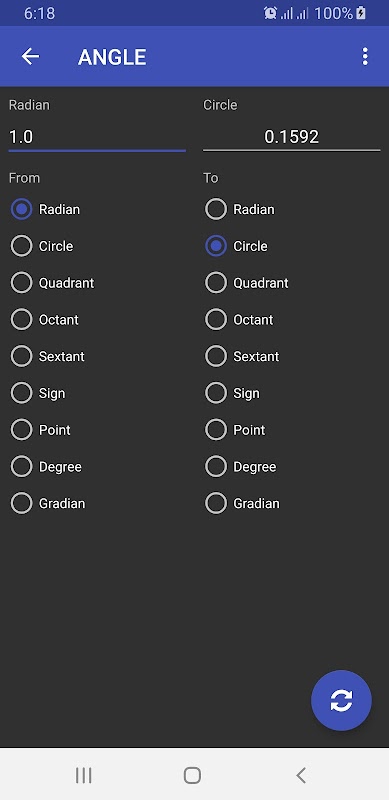Select Degree in the From list
This screenshot has height=800, width=389.
pyautogui.click(x=46, y=467)
